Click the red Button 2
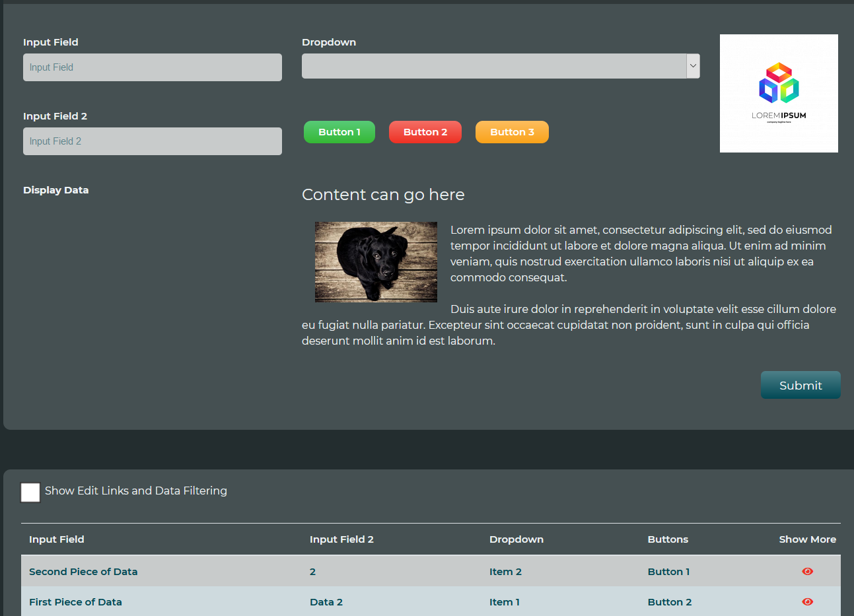The width and height of the screenshot is (854, 616). tap(425, 132)
